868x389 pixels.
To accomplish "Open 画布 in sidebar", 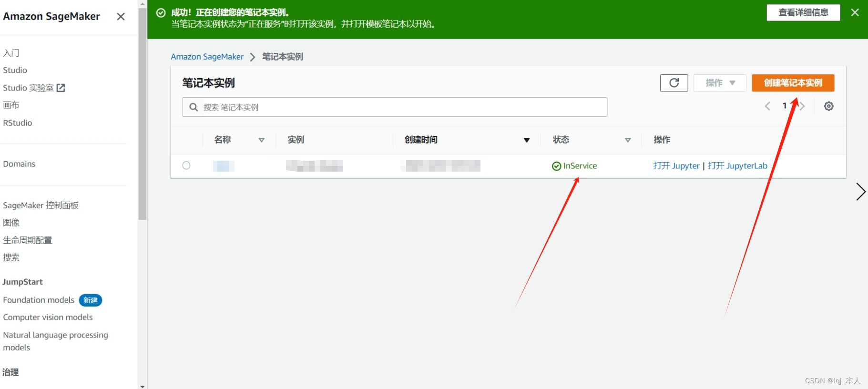I will 11,105.
